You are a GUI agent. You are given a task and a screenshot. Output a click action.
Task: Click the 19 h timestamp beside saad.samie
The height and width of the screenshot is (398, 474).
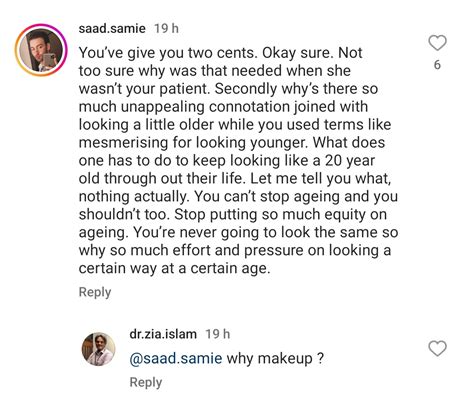pyautogui.click(x=166, y=28)
